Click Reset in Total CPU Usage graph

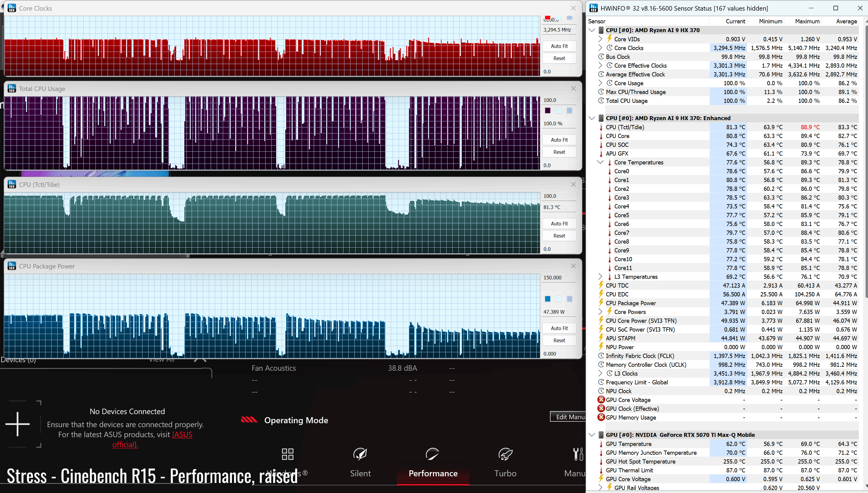559,152
